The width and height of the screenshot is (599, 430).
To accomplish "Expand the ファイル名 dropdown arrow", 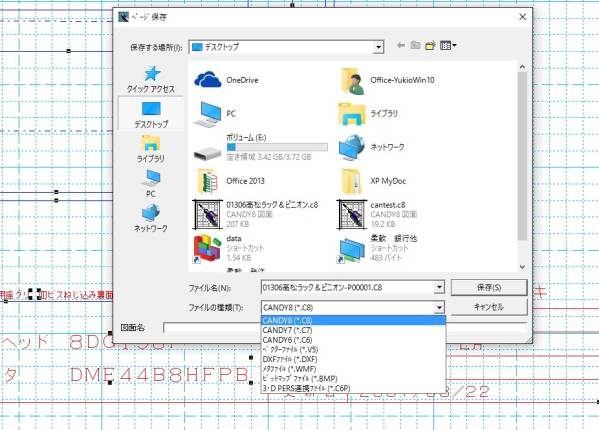I will point(439,287).
